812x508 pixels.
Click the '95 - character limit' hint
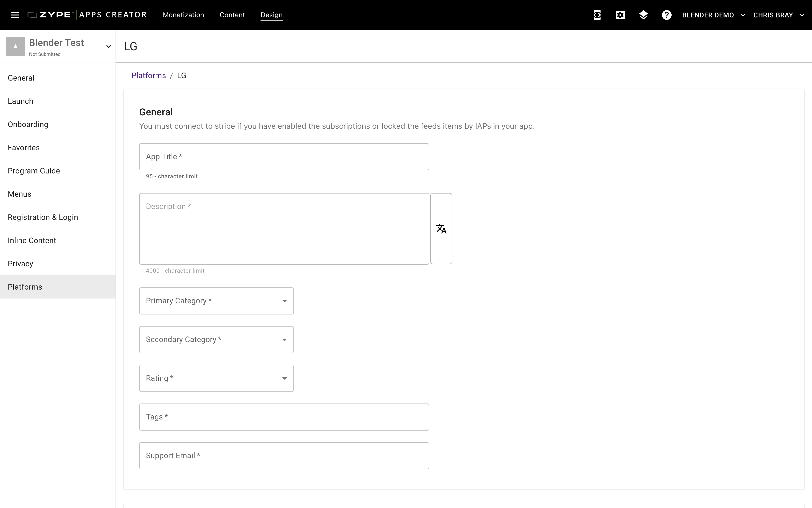[172, 176]
